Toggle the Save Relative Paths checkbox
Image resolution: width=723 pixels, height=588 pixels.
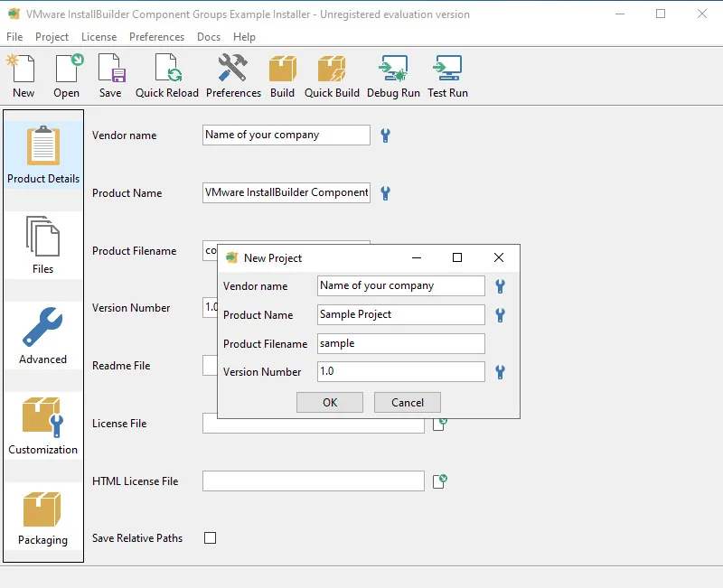pos(210,537)
